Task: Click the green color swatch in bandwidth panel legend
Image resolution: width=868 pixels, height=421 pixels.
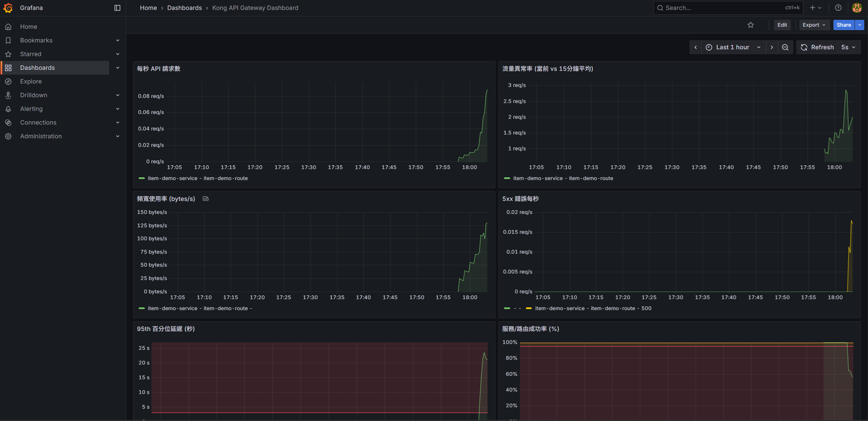Action: point(142,308)
